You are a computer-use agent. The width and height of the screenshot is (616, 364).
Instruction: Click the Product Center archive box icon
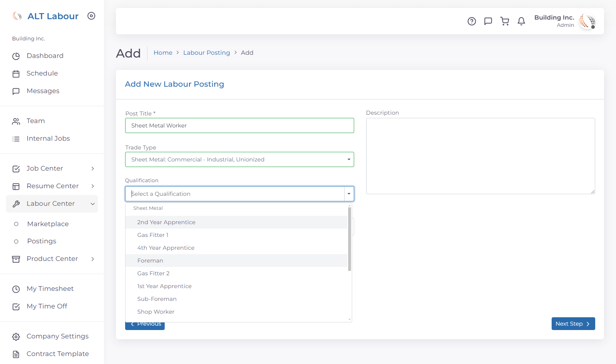(16, 259)
